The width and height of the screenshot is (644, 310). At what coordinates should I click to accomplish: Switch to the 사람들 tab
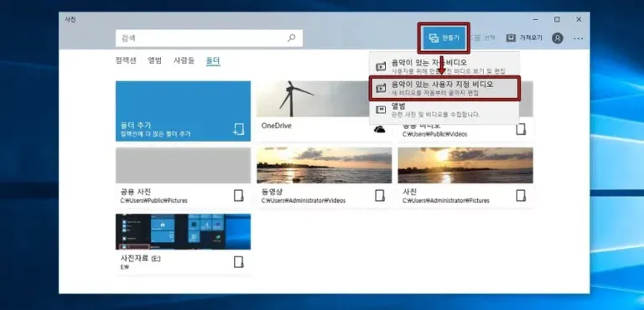pos(184,61)
